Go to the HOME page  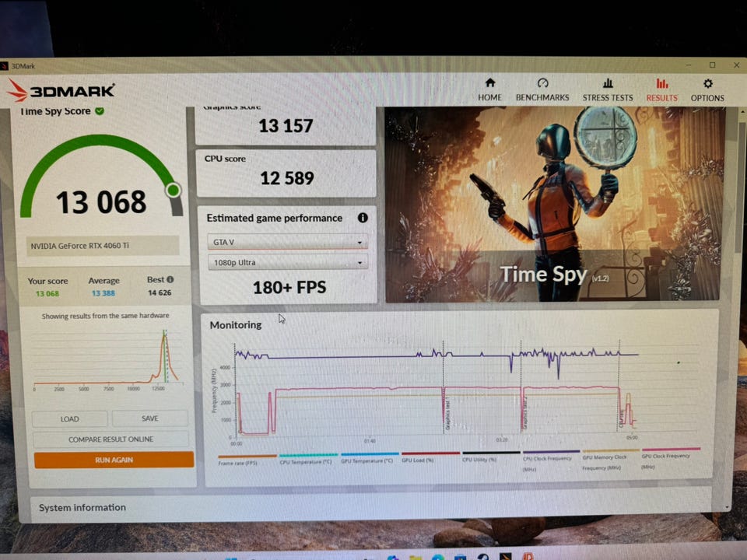489,90
